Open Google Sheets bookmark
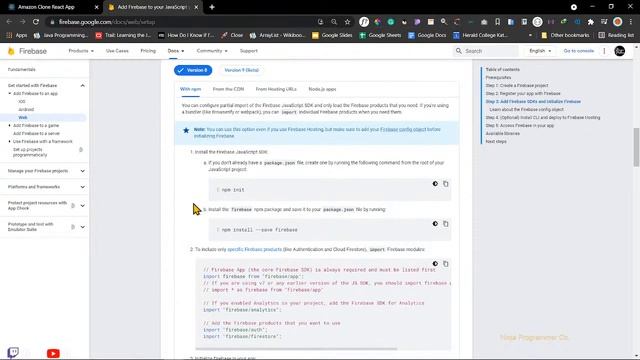This screenshot has height=360, width=640. click(x=380, y=35)
